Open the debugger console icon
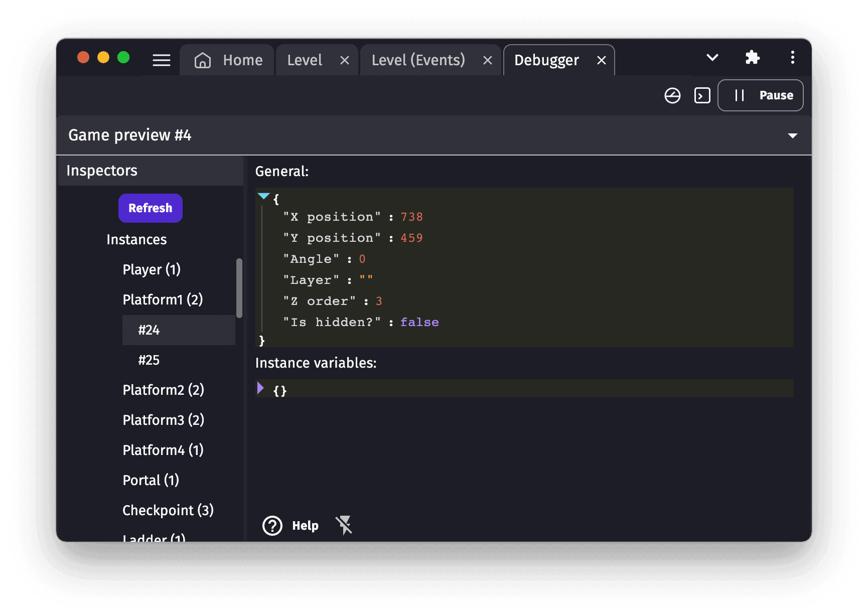The width and height of the screenshot is (868, 616). tap(702, 95)
